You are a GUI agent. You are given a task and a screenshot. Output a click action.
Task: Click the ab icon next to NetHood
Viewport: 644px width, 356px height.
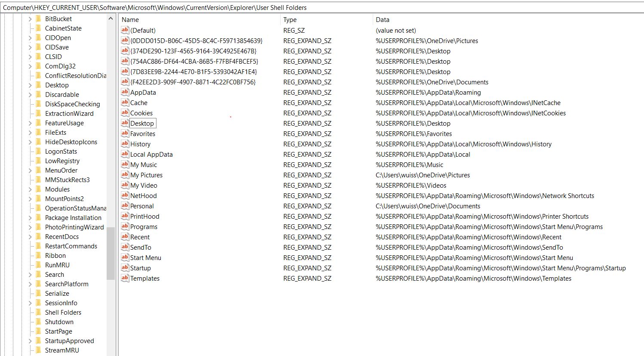click(125, 195)
